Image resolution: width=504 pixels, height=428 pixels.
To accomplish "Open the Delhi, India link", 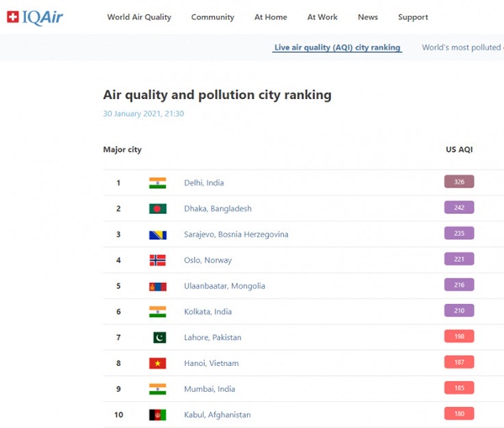I will point(204,183).
